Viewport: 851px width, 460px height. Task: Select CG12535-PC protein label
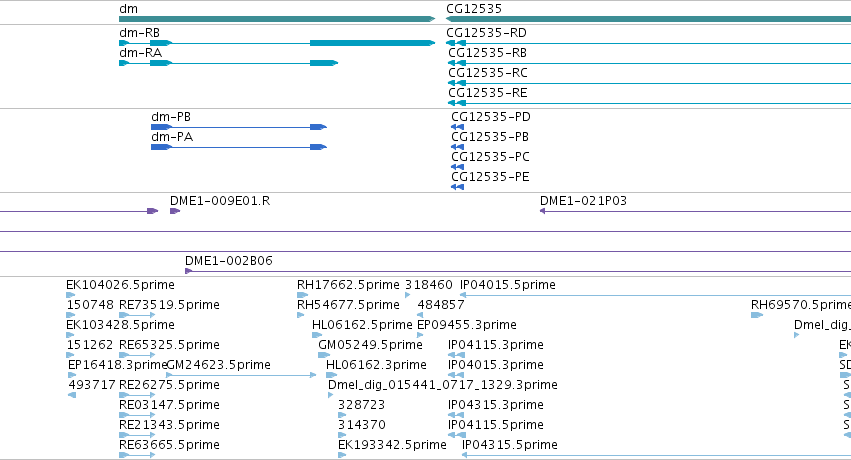pos(491,157)
